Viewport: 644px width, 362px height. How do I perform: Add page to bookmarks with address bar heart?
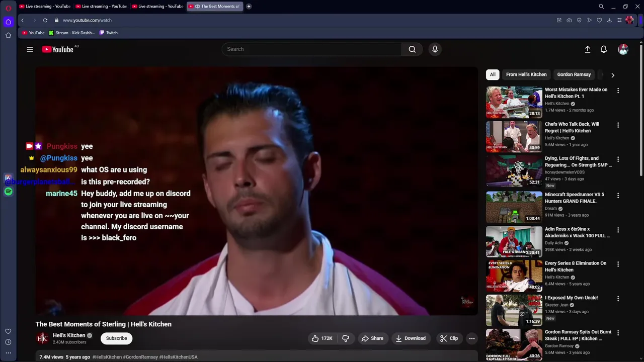[599, 20]
